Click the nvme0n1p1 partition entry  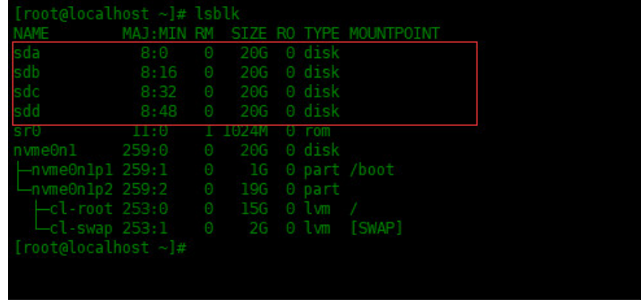(x=72, y=170)
